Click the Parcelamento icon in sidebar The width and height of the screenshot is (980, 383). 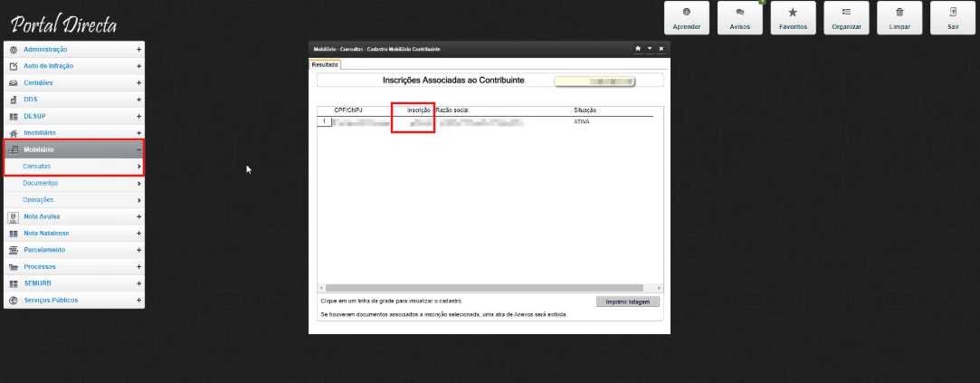pos(14,250)
